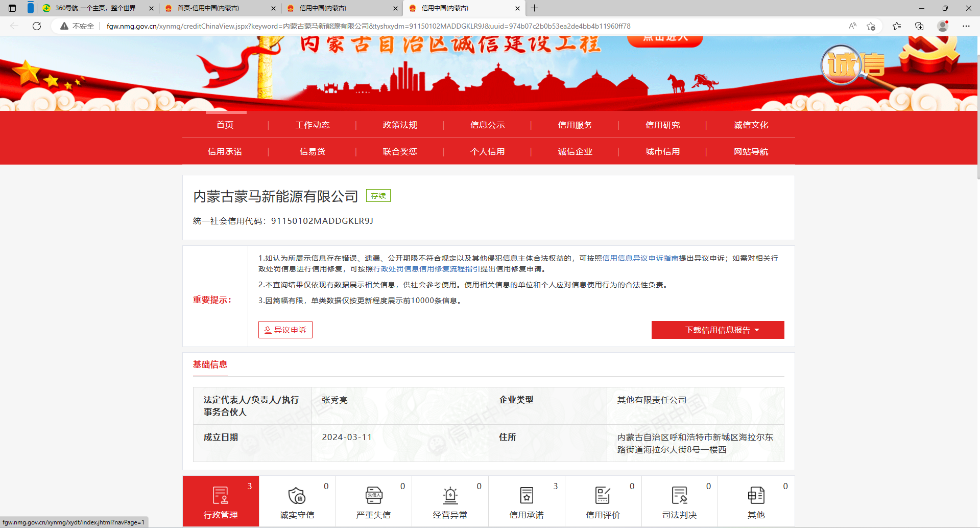Open the favorites list icon
Screen dimensions: 980x528
(x=897, y=26)
